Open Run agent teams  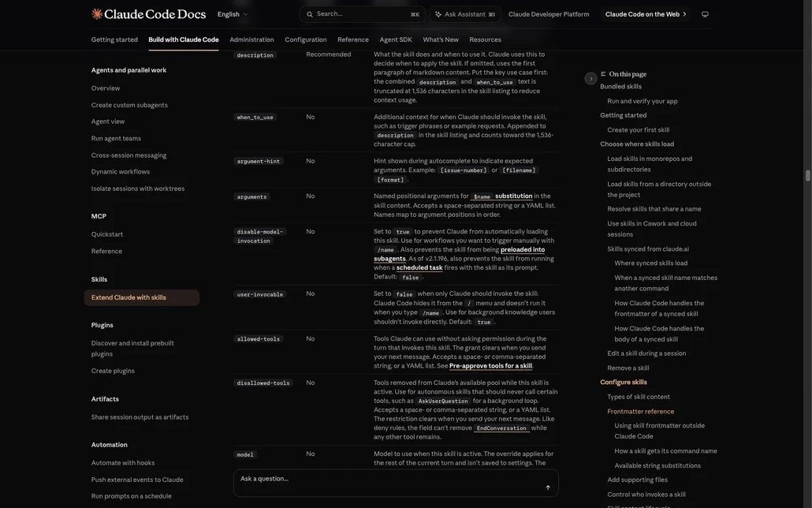pos(116,138)
